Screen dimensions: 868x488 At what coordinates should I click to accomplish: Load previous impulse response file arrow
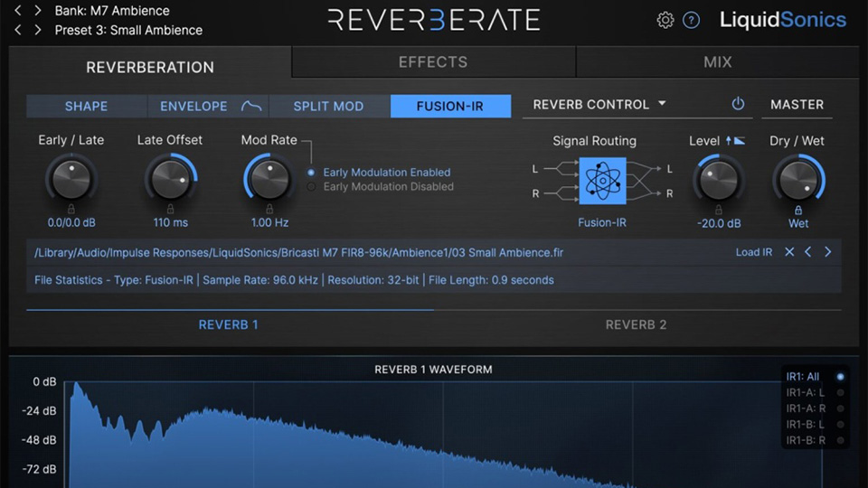pyautogui.click(x=808, y=252)
